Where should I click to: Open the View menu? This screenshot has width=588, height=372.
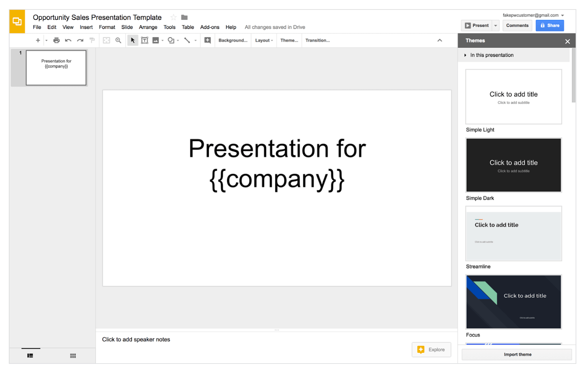[68, 27]
